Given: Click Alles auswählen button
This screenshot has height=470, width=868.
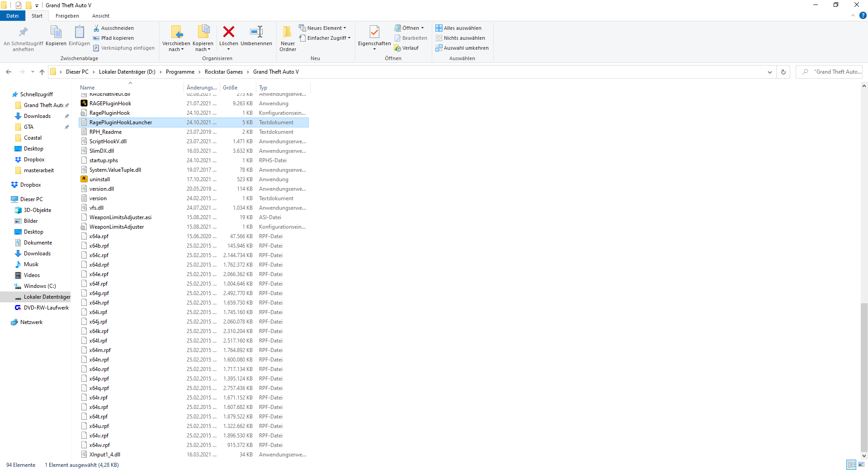Looking at the screenshot, I should 458,28.
